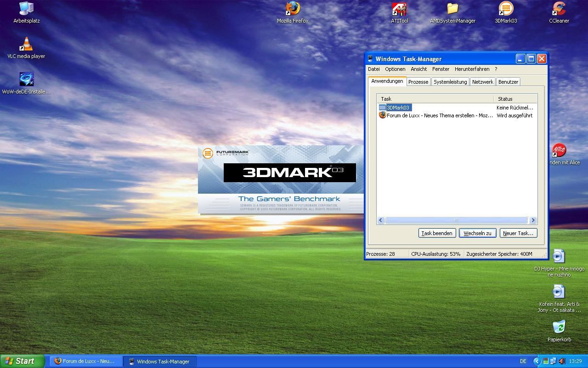Click the volume speaker tray icon
The width and height of the screenshot is (588, 368).
coord(561,361)
